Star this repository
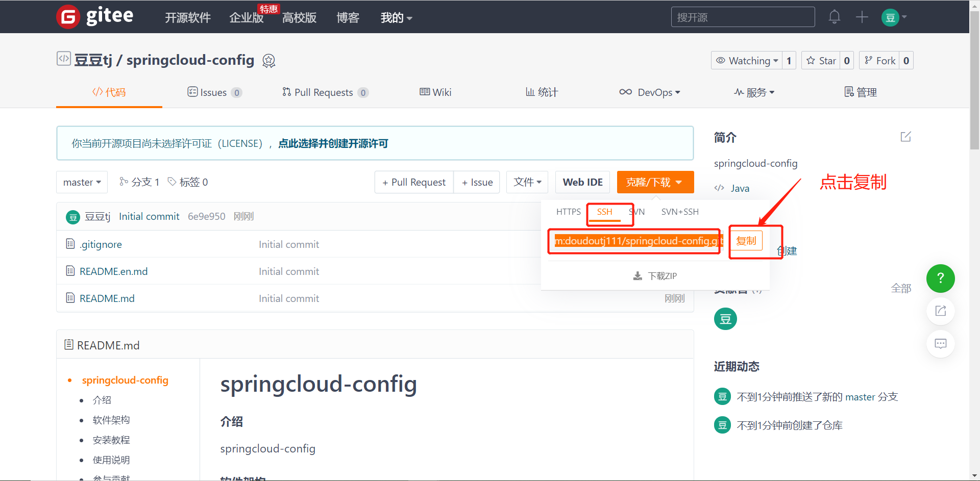This screenshot has height=481, width=980. (x=821, y=61)
